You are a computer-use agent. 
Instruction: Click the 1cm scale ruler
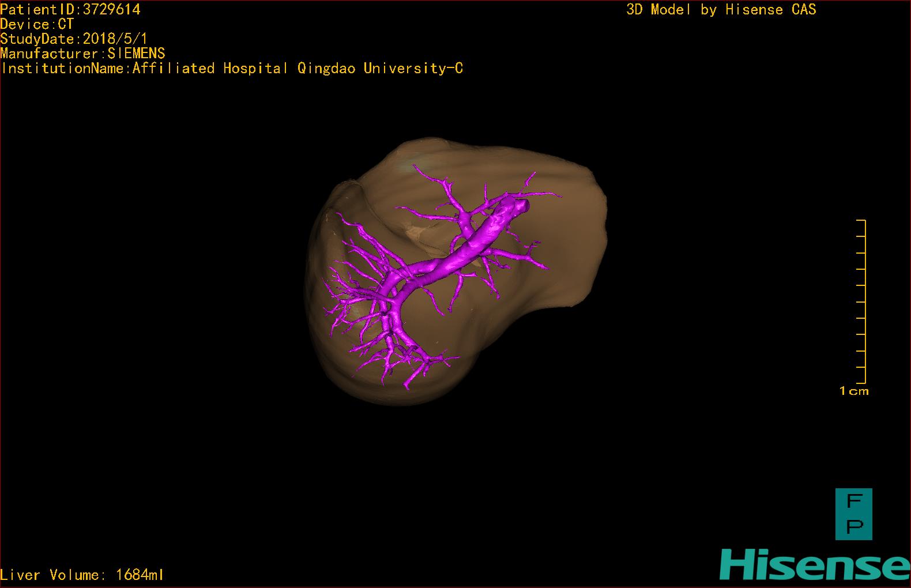861,301
